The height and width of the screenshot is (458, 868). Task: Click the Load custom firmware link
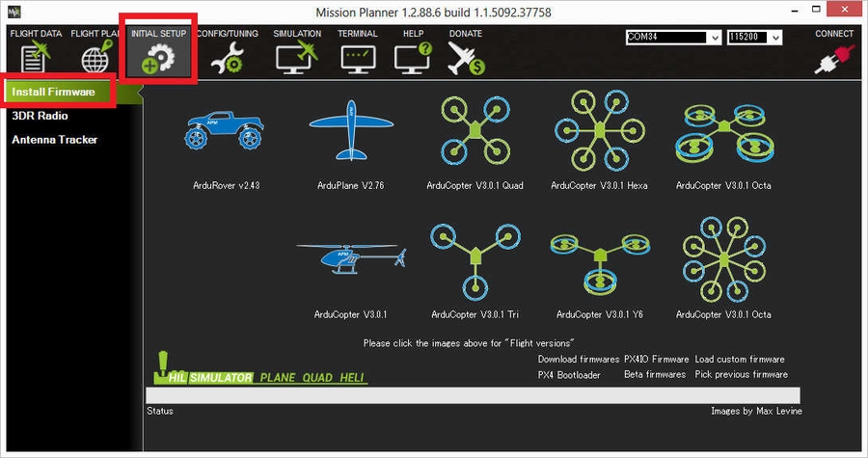pyautogui.click(x=740, y=360)
